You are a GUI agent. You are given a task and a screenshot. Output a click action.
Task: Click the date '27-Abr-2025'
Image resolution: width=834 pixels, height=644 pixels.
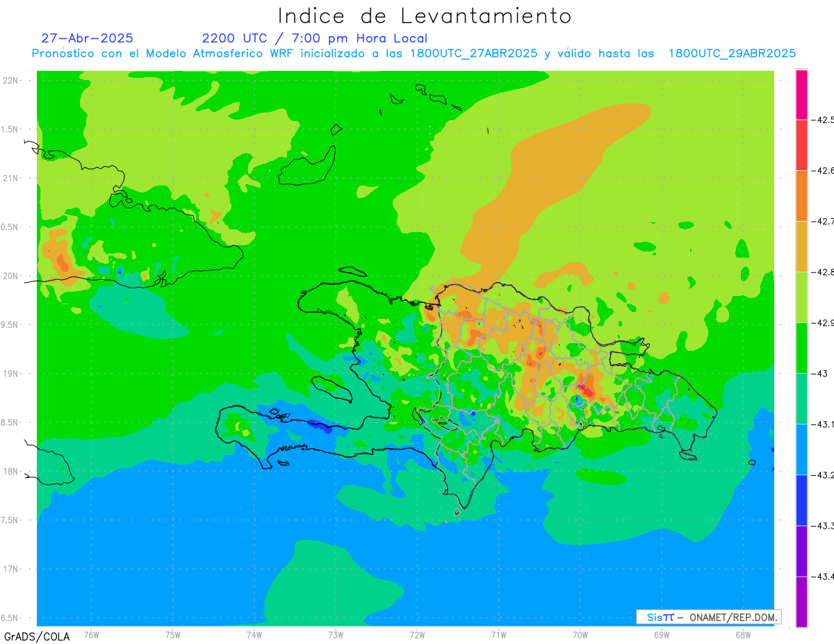click(x=88, y=38)
